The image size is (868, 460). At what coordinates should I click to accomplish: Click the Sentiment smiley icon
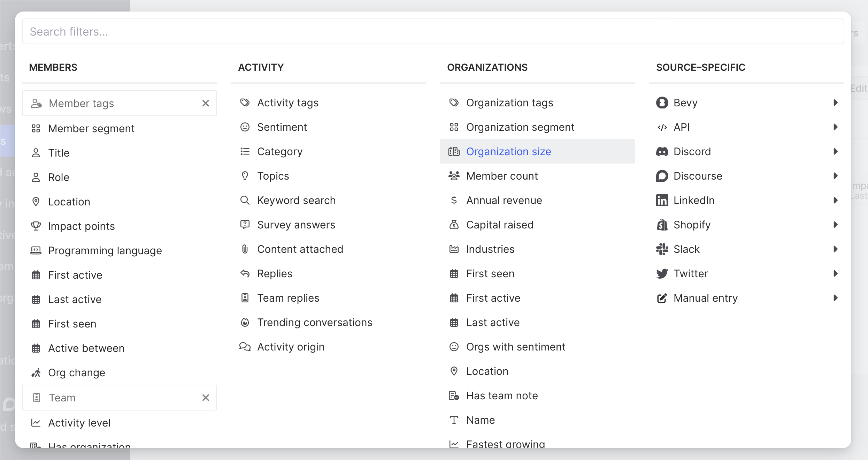pos(245,127)
